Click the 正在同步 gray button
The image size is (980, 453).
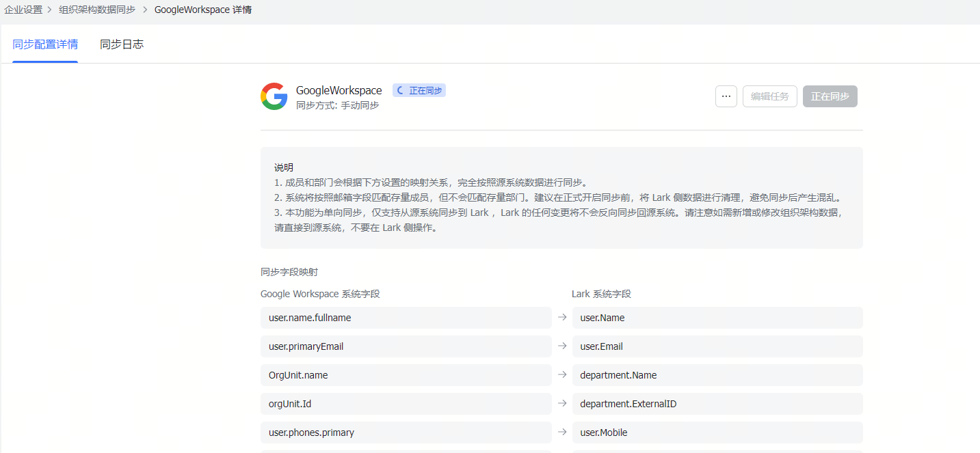point(830,96)
